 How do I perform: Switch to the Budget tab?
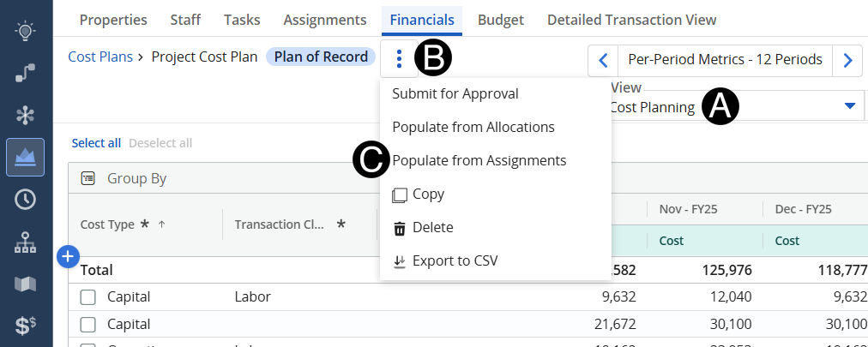(501, 19)
